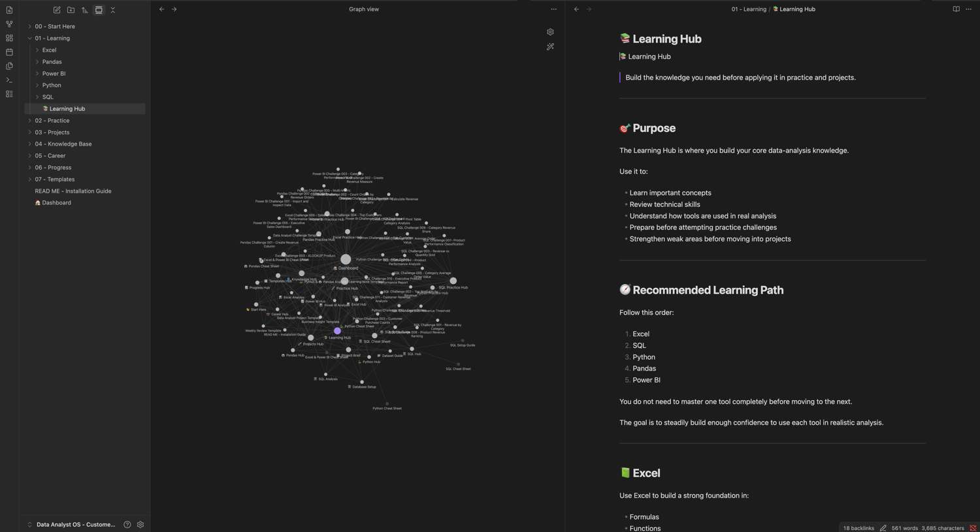Create a new folder in file explorer
Screen dimensions: 980x532
click(71, 10)
